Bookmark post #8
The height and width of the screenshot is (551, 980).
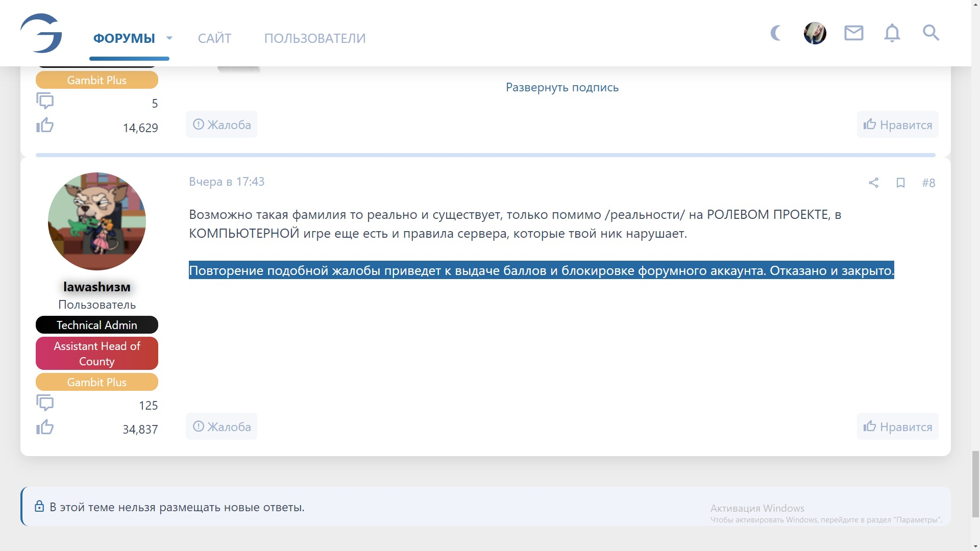900,183
